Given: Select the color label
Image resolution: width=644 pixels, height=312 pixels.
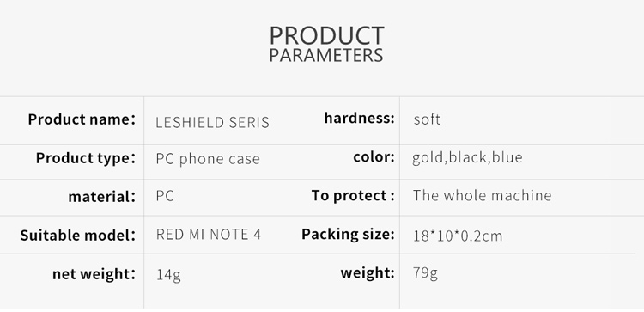Looking at the screenshot, I should (x=374, y=157).
